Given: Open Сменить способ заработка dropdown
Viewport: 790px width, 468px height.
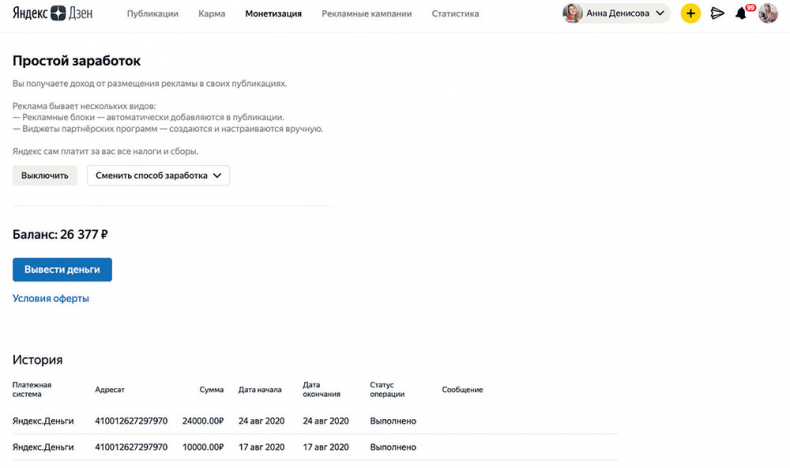Looking at the screenshot, I should point(158,175).
